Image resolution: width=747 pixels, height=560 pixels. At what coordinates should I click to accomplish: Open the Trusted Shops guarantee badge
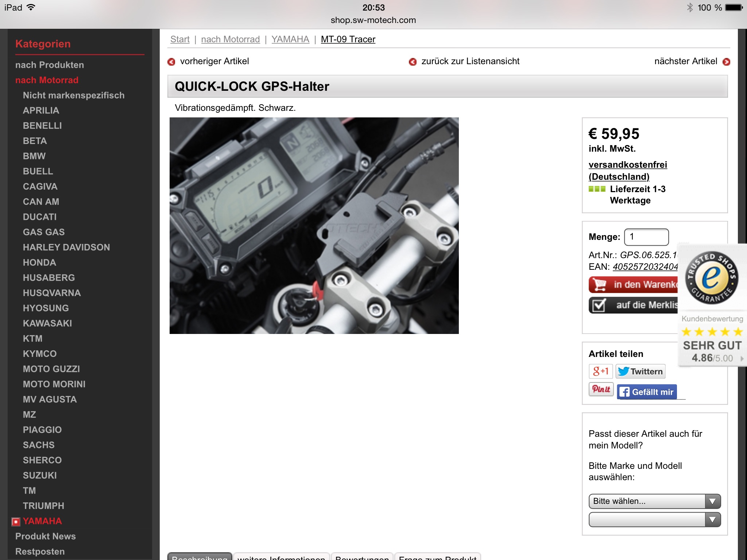(x=712, y=278)
